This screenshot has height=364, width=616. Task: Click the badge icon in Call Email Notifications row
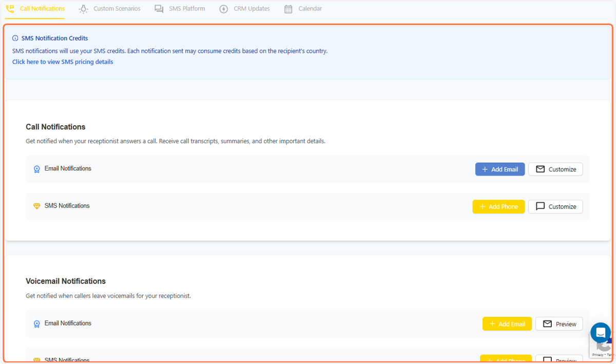[x=36, y=169]
